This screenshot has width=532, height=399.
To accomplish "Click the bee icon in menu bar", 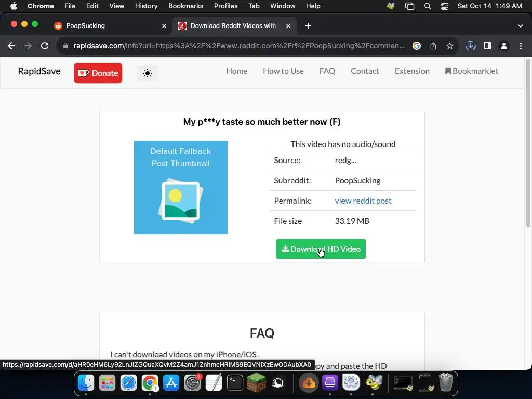I will 391,6.
